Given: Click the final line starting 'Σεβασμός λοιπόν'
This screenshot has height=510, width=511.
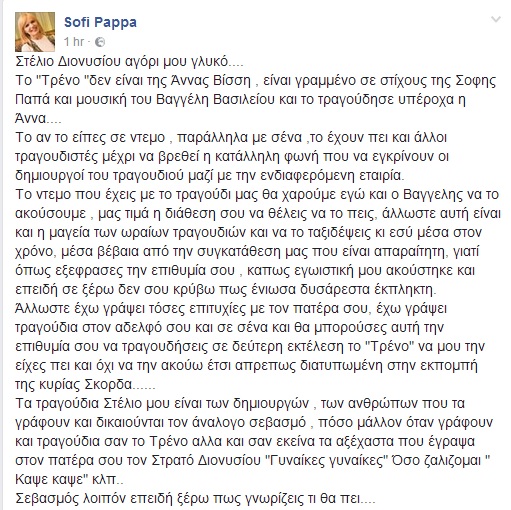Looking at the screenshot, I should [x=195, y=499].
